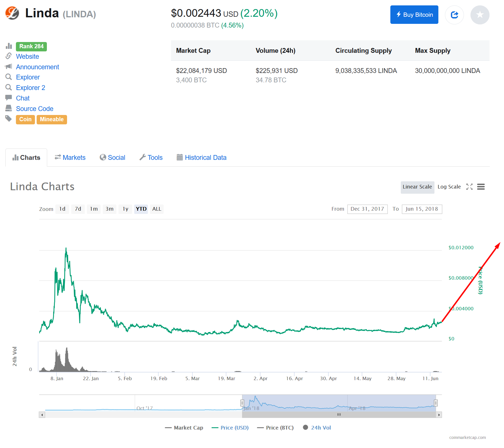Click the Market Cap column header

193,51
